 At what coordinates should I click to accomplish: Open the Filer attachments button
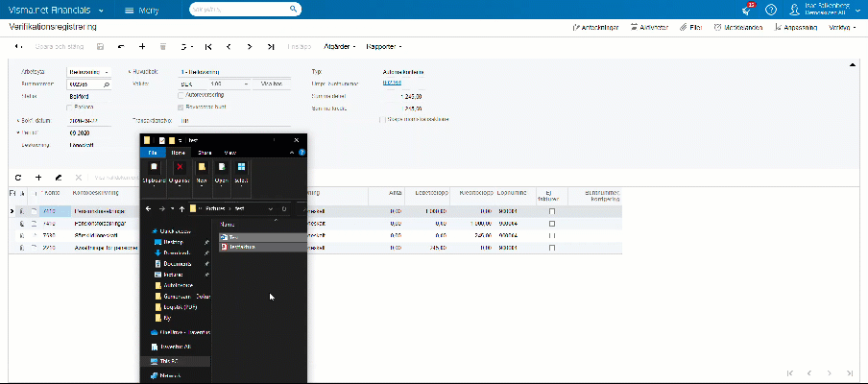690,28
